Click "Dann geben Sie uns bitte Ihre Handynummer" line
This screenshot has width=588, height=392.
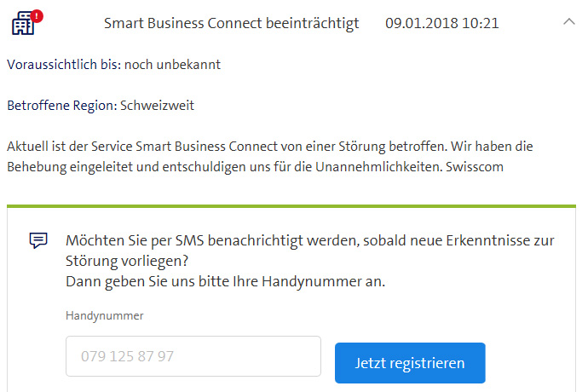225,281
